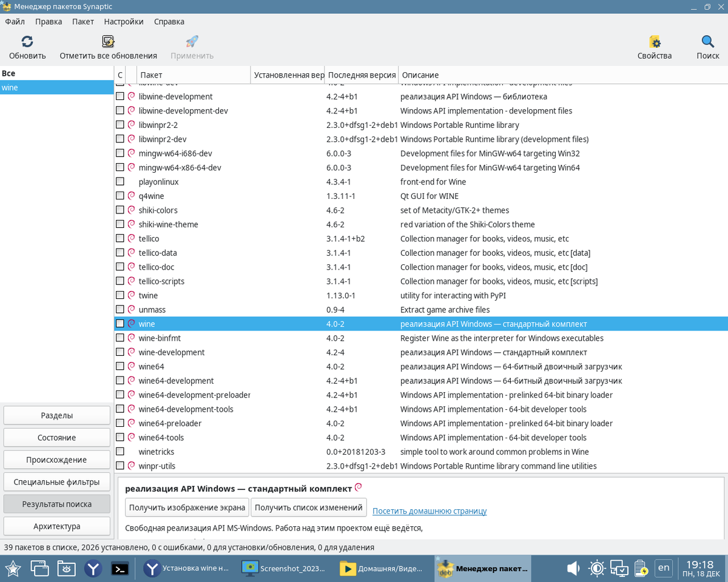Click the brightness tray icon

[597, 568]
